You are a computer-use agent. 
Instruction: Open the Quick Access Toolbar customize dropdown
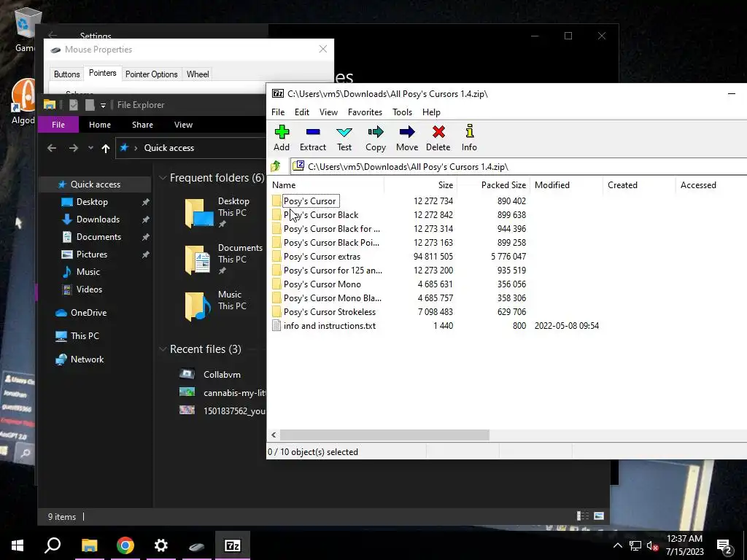click(x=103, y=105)
